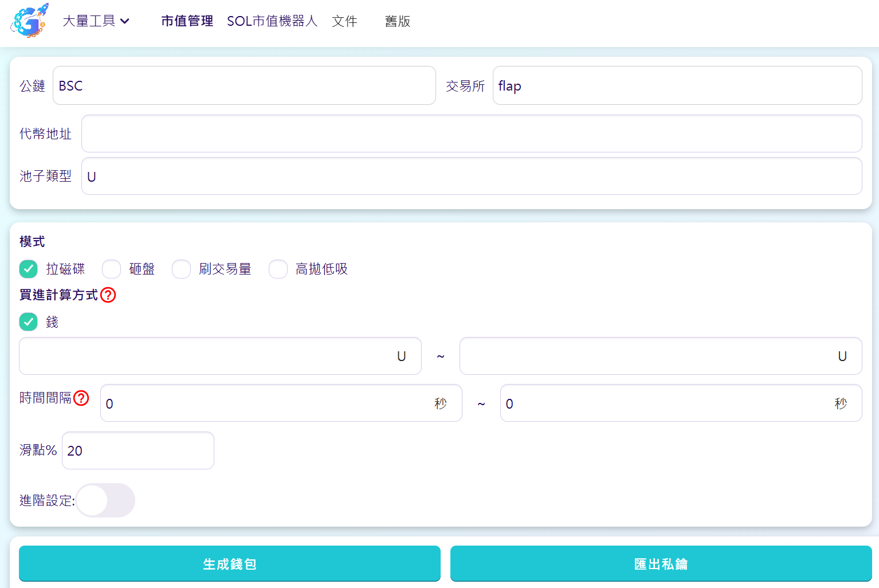This screenshot has width=879, height=588.
Task: Click the 代幣地址 input field
Action: coord(472,134)
